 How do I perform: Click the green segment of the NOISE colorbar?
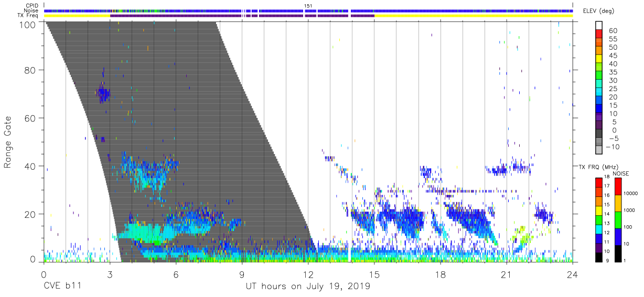click(618, 219)
